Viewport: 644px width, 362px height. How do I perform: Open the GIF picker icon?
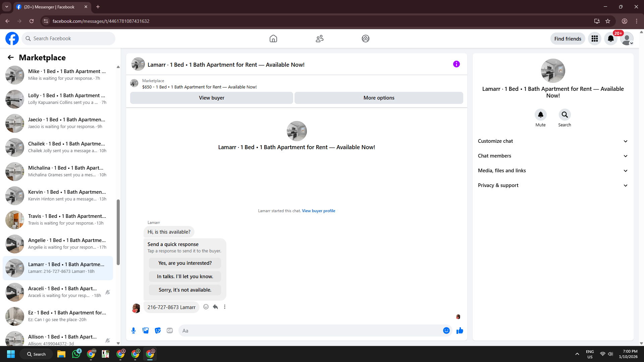tap(170, 330)
